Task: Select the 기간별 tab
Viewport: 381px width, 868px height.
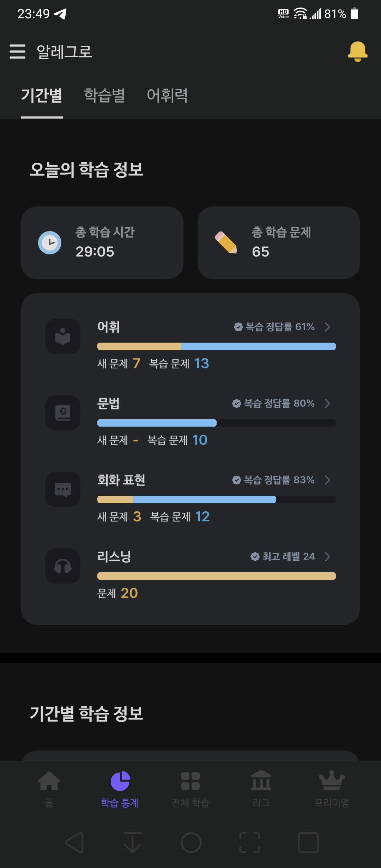Action: point(42,95)
